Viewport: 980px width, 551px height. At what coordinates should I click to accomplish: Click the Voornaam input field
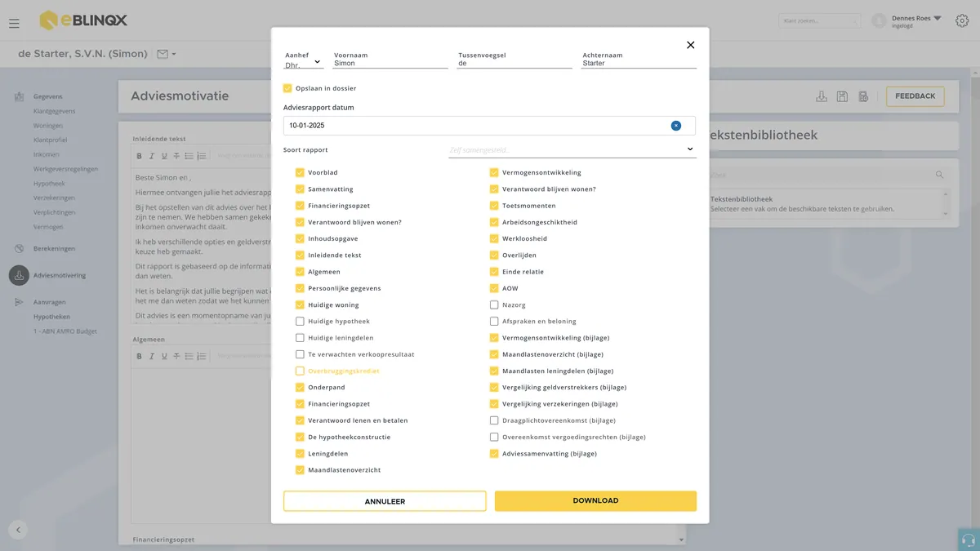(x=390, y=63)
